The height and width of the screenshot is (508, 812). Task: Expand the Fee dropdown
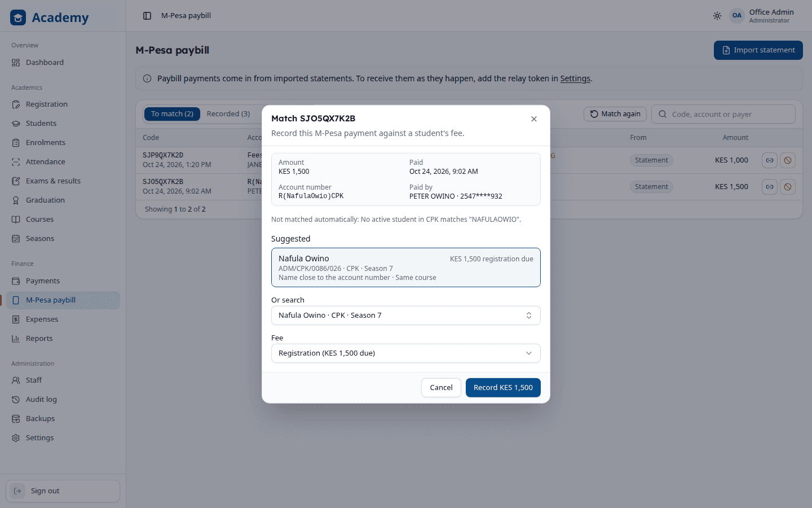(x=406, y=353)
